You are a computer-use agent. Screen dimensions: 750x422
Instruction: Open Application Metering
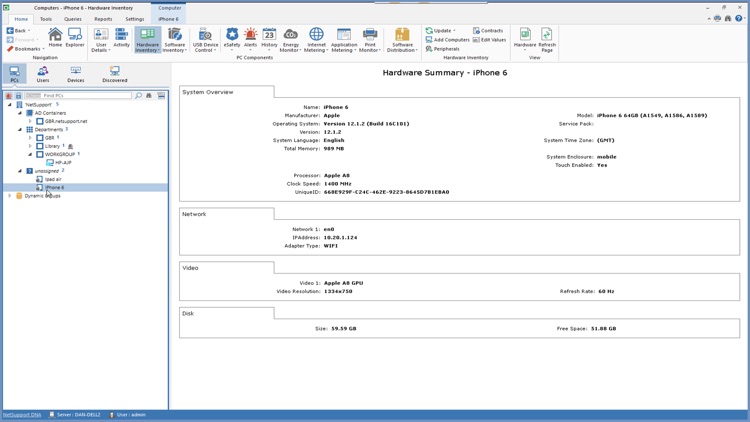tap(343, 40)
